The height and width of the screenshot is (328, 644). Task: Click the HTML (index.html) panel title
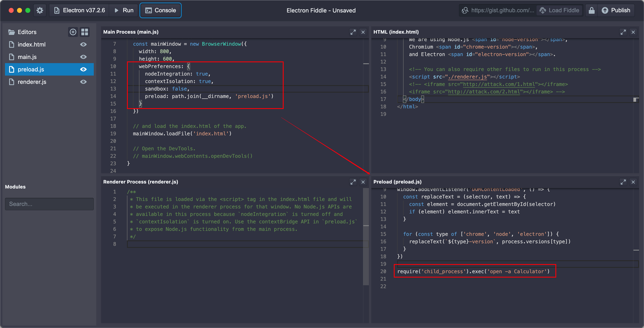pos(396,32)
